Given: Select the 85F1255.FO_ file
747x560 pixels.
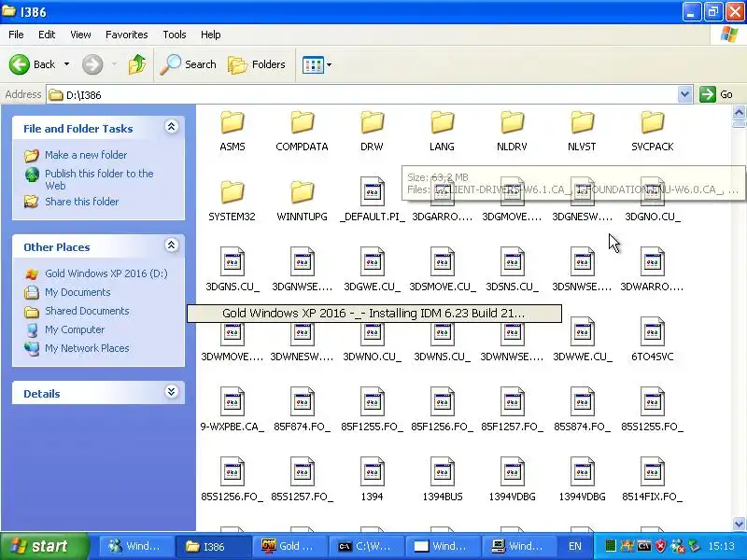Looking at the screenshot, I should [372, 410].
